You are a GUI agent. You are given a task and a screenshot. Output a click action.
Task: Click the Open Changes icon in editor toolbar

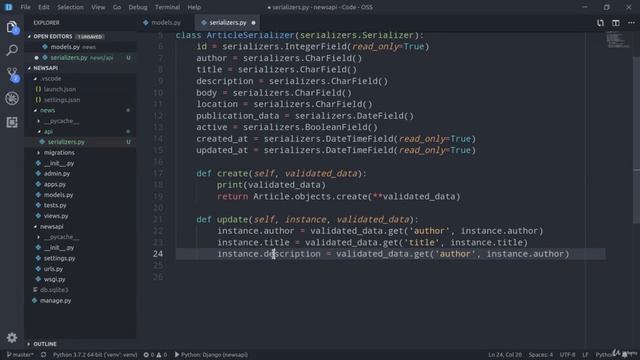coord(600,23)
